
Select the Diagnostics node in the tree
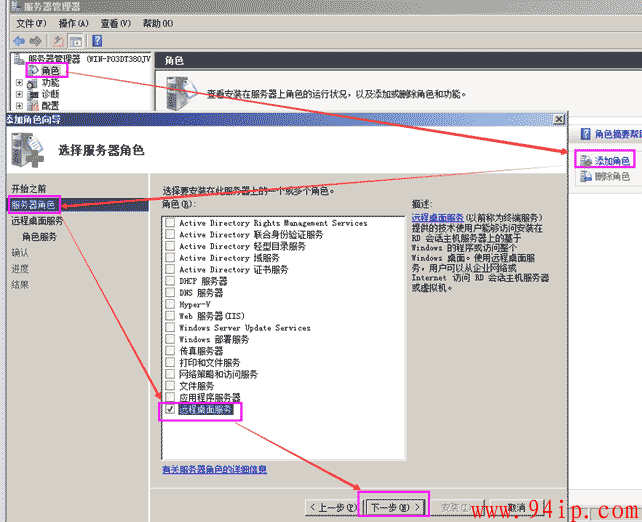pos(50,94)
